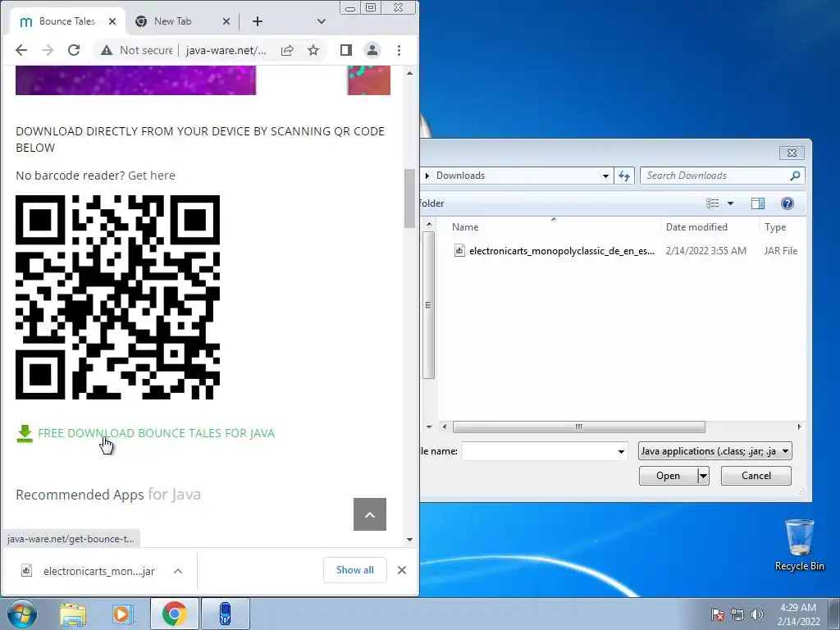Screen dimensions: 840x630
Task: Open Chrome side panel
Action: (346, 50)
